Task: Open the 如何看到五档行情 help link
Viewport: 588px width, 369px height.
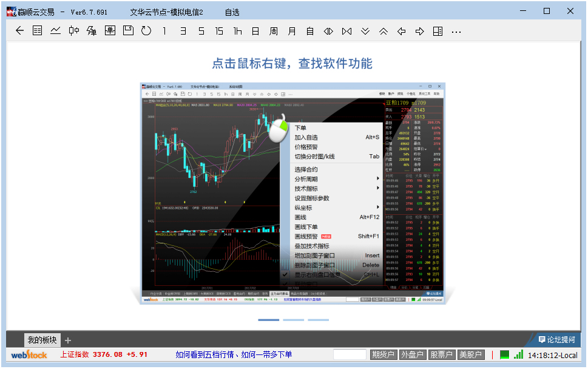Action: [x=234, y=354]
